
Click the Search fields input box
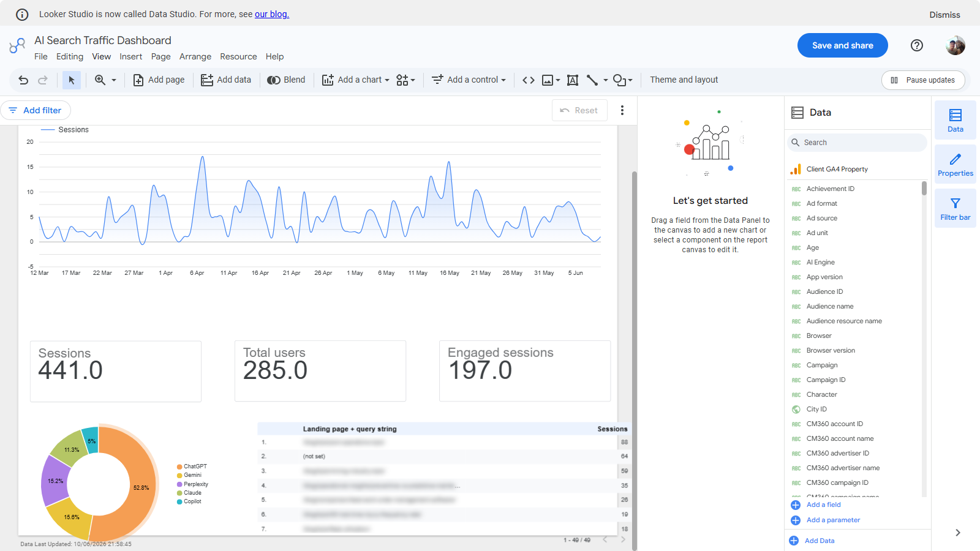point(857,142)
